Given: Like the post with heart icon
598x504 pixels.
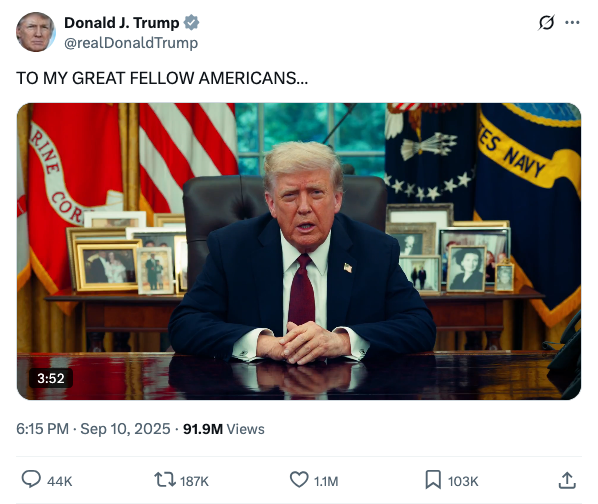Looking at the screenshot, I should [x=299, y=479].
